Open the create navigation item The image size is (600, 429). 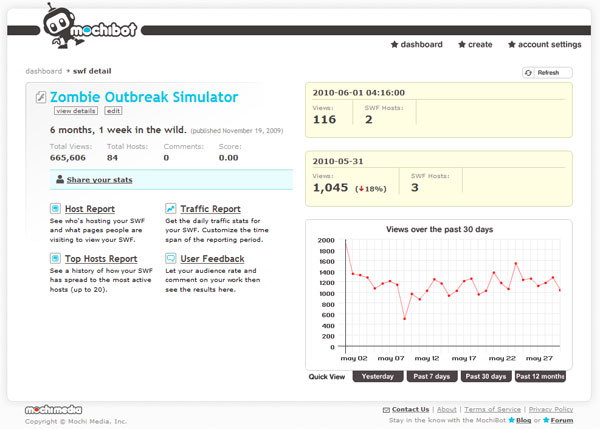(x=480, y=44)
